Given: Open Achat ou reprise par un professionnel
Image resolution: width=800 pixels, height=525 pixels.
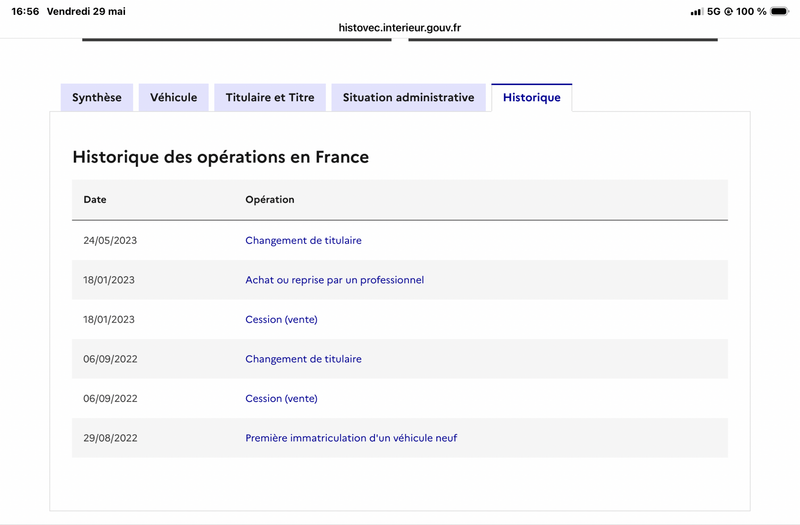Looking at the screenshot, I should click(x=334, y=280).
